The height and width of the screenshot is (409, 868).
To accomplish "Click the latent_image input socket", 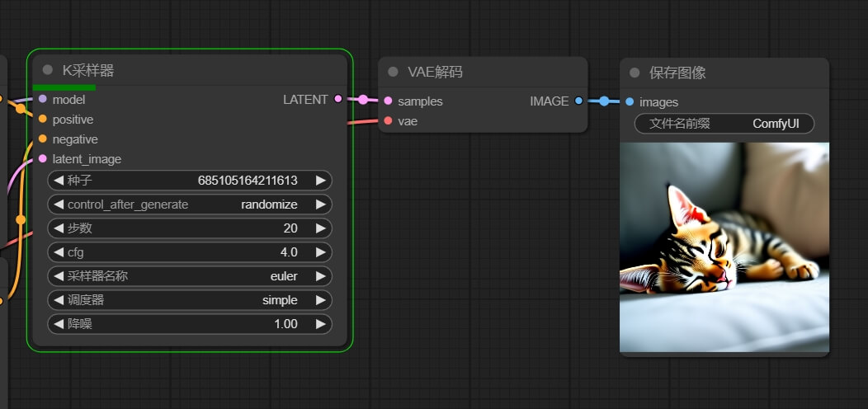I will (43, 159).
